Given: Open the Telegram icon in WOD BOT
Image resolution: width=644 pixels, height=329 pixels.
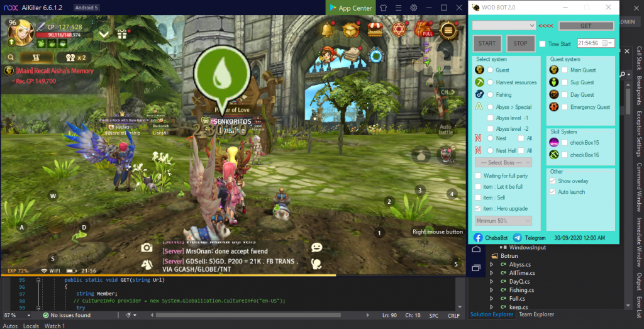Looking at the screenshot, I should coord(518,237).
